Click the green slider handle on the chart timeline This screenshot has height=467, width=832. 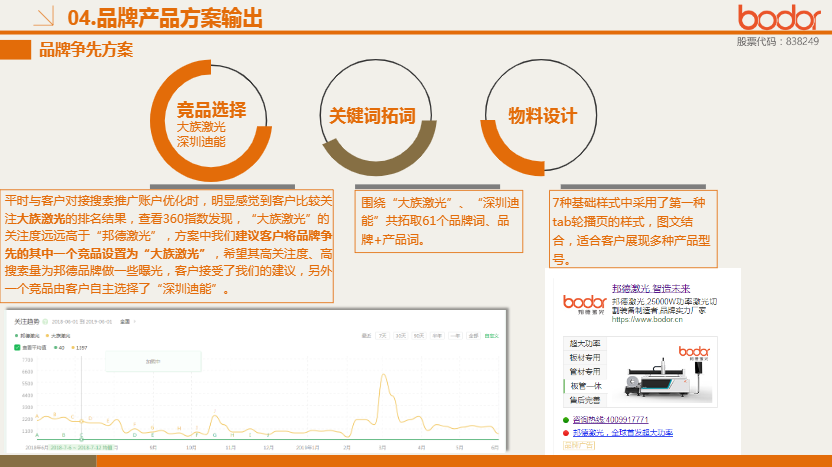tap(81, 439)
